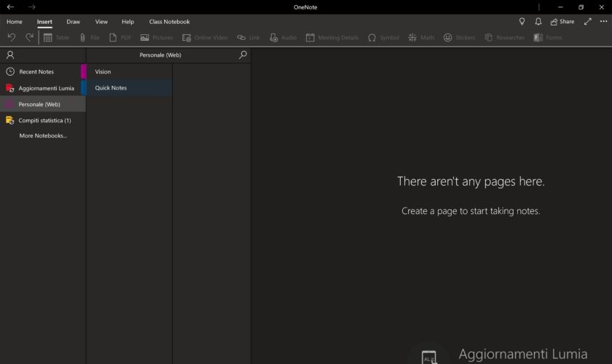The width and height of the screenshot is (612, 364).
Task: Click the back navigation arrow
Action: pyautogui.click(x=10, y=7)
